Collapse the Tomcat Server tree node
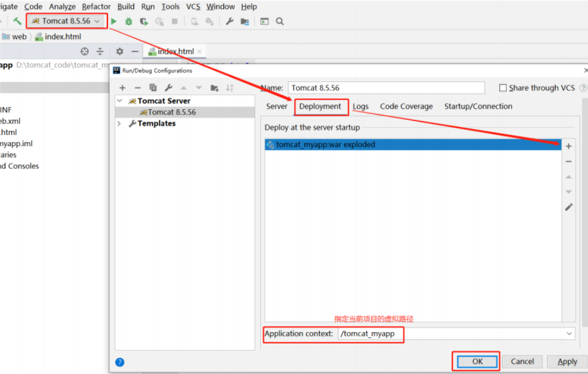Screen dimensions: 588x374 coord(119,101)
